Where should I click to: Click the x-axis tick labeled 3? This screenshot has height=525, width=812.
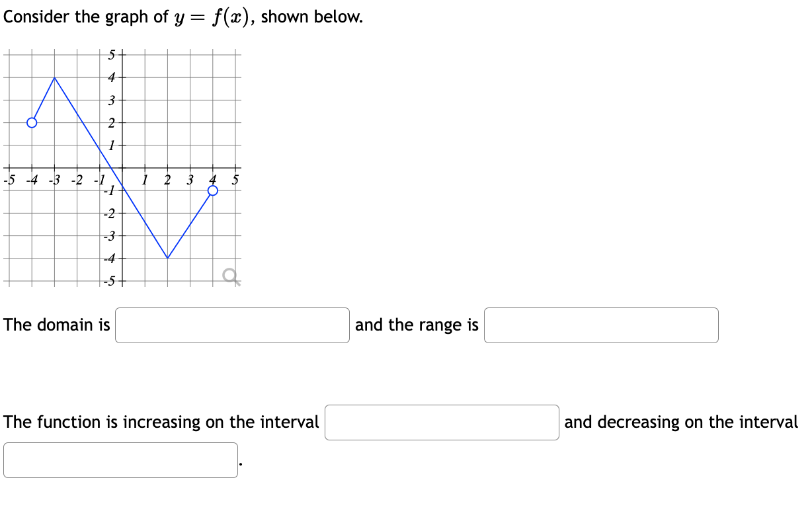pyautogui.click(x=188, y=179)
